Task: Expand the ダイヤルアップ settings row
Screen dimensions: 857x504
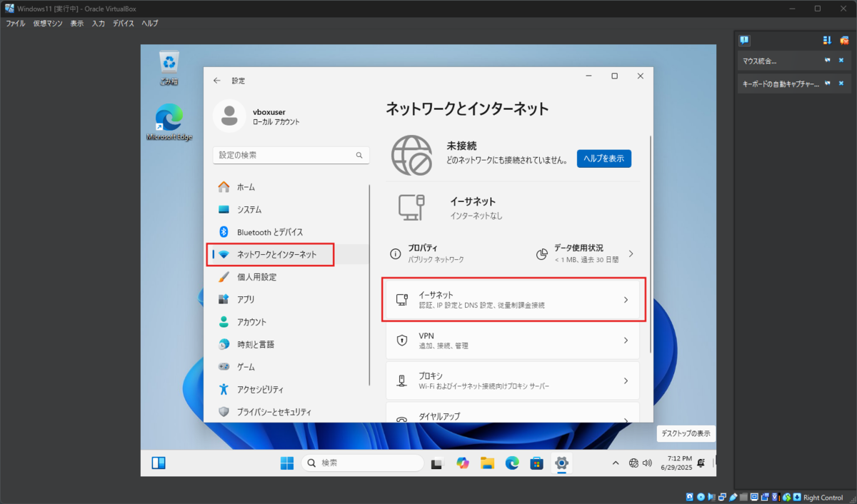Action: coord(513,413)
